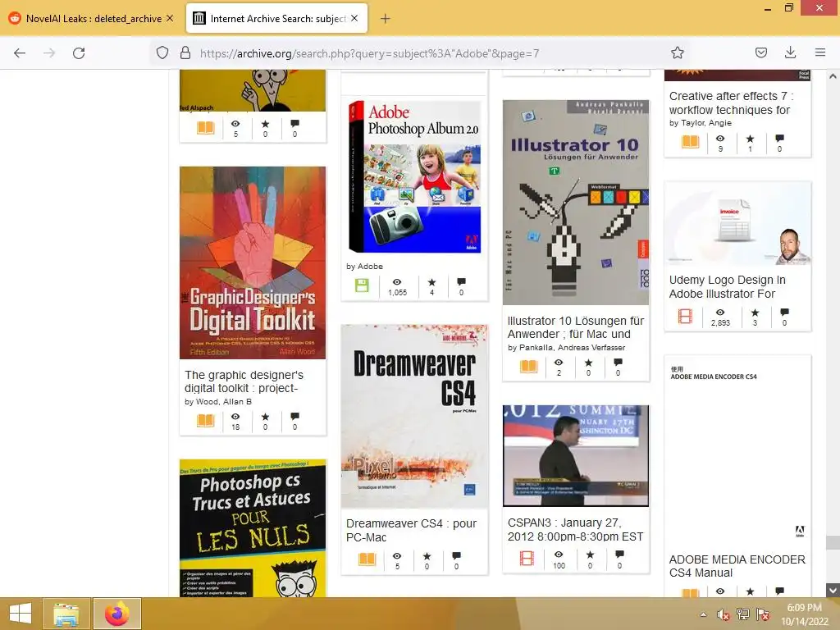Bookmark this page with the star

tap(677, 53)
